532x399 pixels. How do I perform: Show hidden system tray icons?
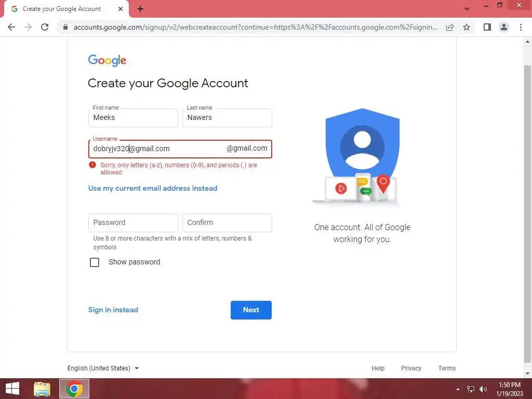[x=458, y=389]
